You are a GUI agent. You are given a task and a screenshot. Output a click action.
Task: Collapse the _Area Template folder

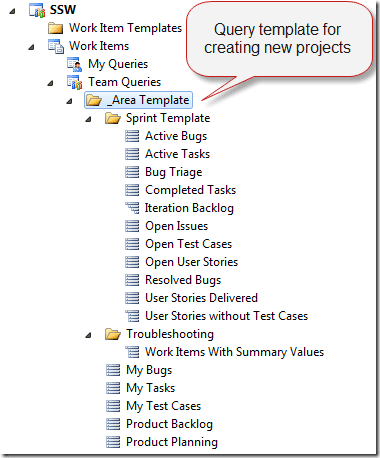69,101
